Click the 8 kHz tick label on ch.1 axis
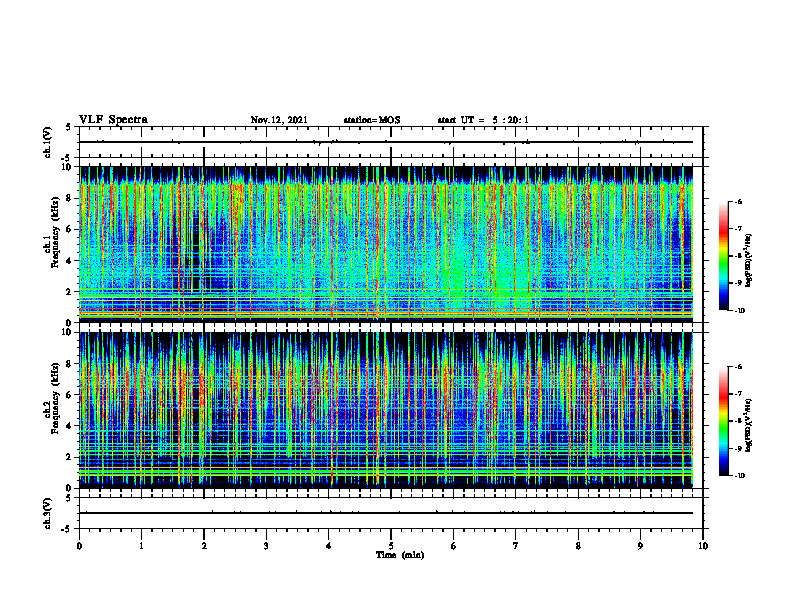Image resolution: width=792 pixels, height=612 pixels. coord(69,198)
